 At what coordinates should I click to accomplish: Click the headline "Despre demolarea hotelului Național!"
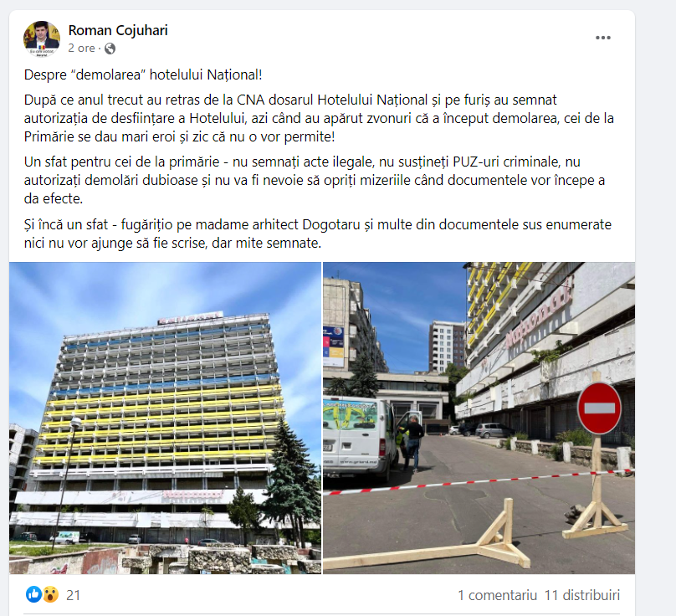(x=143, y=74)
